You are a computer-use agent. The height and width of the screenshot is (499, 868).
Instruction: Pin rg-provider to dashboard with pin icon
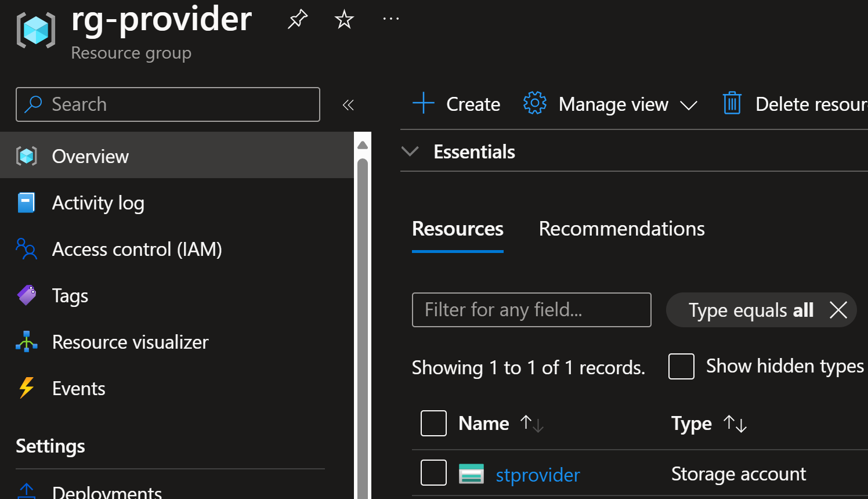pos(298,19)
